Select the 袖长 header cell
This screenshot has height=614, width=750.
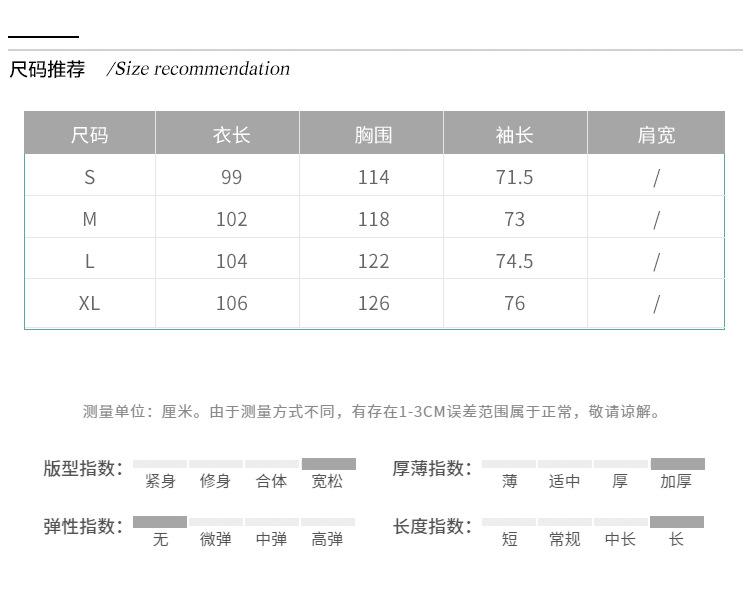[x=514, y=134]
